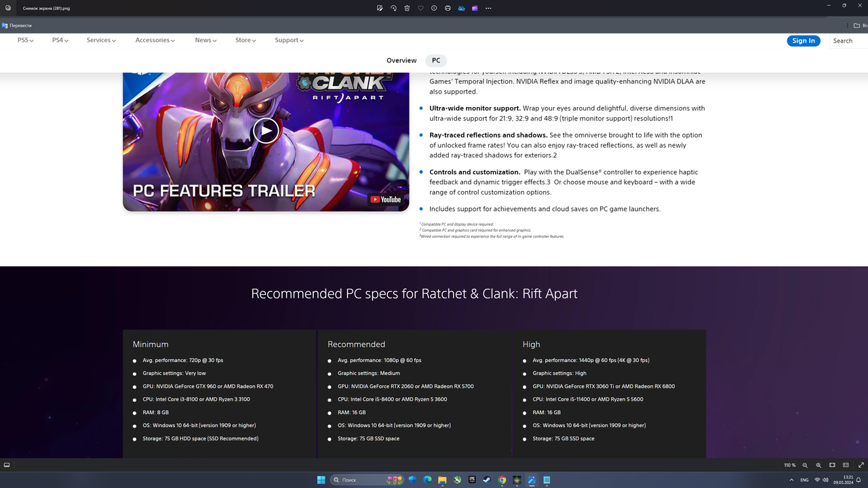This screenshot has width=868, height=488.
Task: Expand the Accessories navigation dropdown
Action: tap(155, 40)
